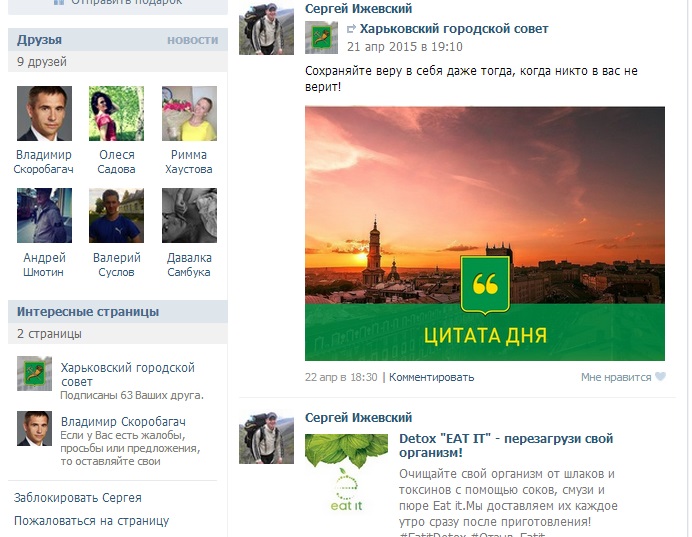Click the 9 друзей count
Viewport: 692px width, 537px height.
coord(42,62)
